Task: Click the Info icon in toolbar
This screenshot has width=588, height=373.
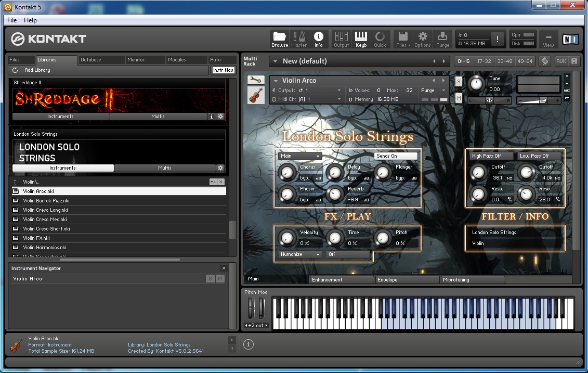Action: point(318,40)
